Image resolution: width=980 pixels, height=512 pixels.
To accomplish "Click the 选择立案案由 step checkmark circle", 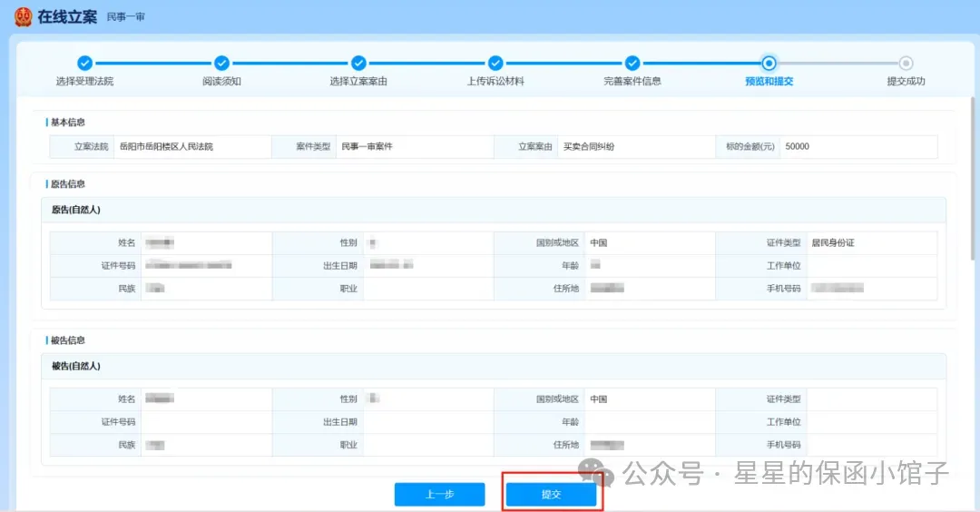I will [x=358, y=64].
